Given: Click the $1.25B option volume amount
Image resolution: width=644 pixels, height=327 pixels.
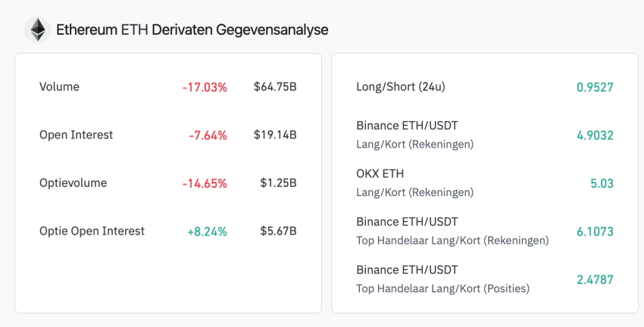Looking at the screenshot, I should (278, 183).
